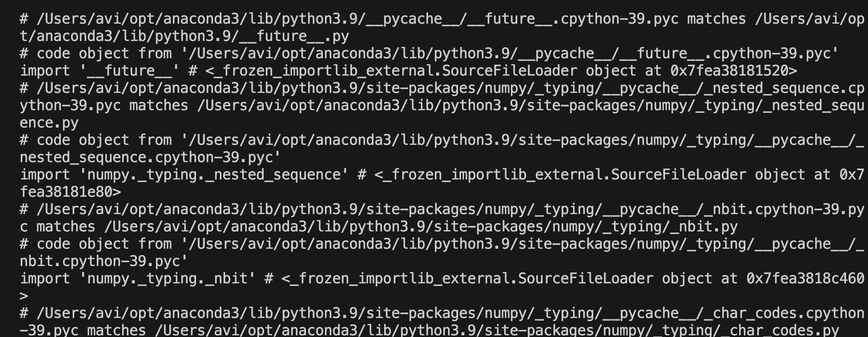The image size is (868, 337).
Task: Click the import 'numpy._typing._nbit' text
Action: point(138,279)
